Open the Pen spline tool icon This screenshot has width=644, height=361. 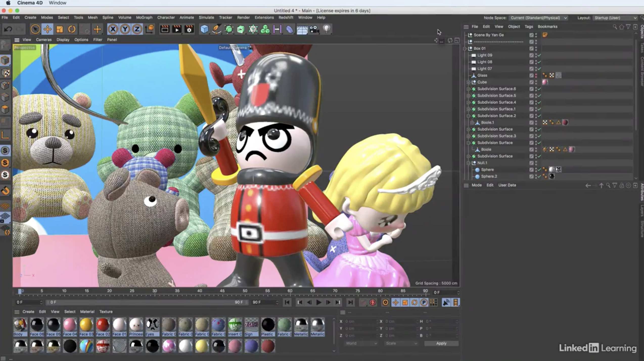click(216, 29)
